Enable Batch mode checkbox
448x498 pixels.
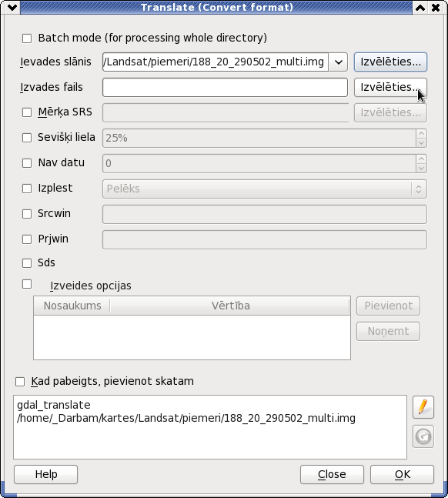[27, 38]
